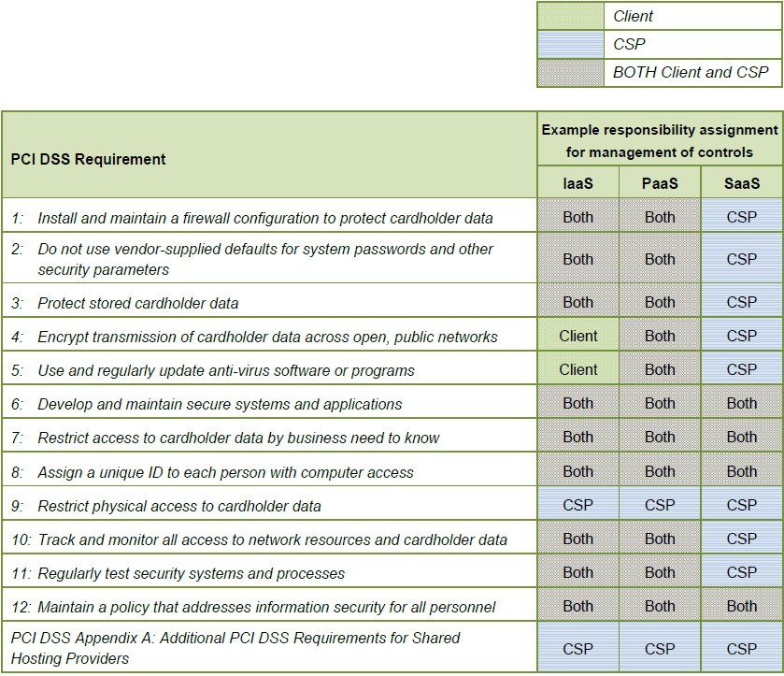Image resolution: width=784 pixels, height=676 pixels.
Task: Click the PaaS column header
Action: point(660,183)
